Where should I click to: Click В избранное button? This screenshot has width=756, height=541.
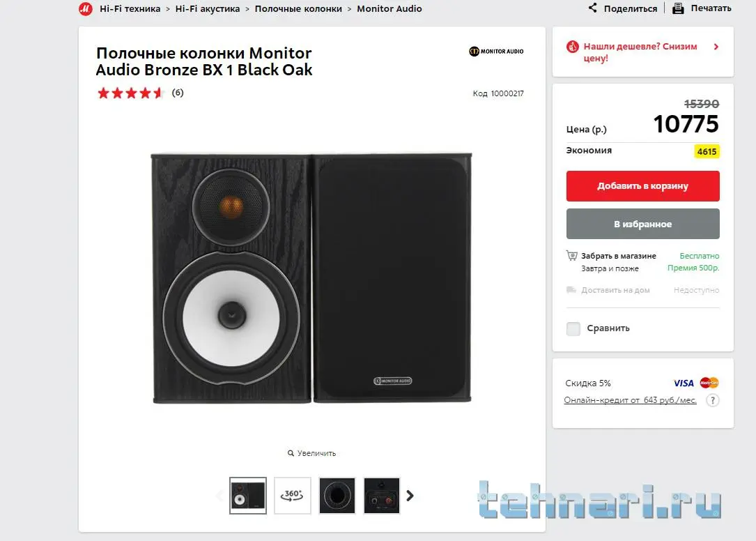pos(642,224)
